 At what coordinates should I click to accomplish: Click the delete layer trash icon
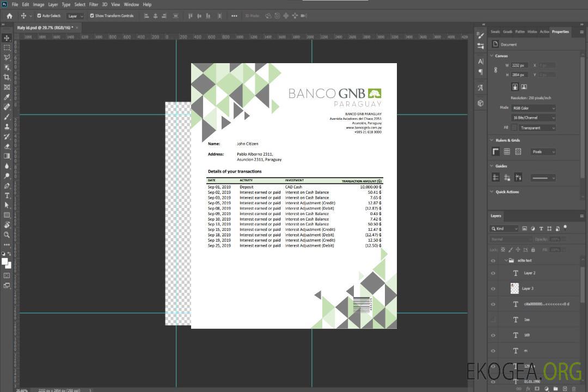574,389
